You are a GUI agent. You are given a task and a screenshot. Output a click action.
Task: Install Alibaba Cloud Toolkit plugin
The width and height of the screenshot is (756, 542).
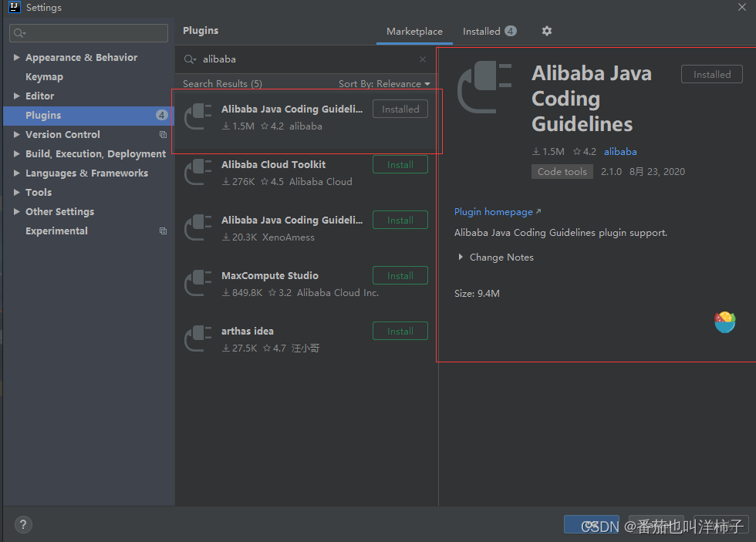pyautogui.click(x=400, y=165)
